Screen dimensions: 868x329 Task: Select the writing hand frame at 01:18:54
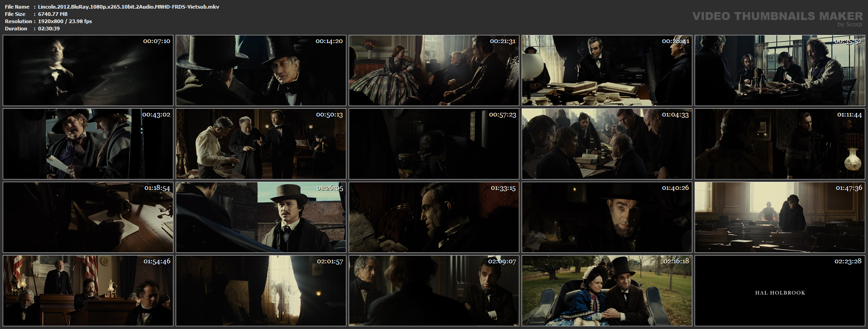pos(88,218)
